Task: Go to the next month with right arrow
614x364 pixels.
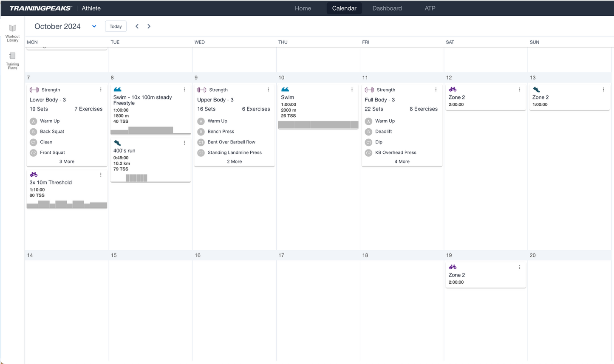Action: pos(149,26)
